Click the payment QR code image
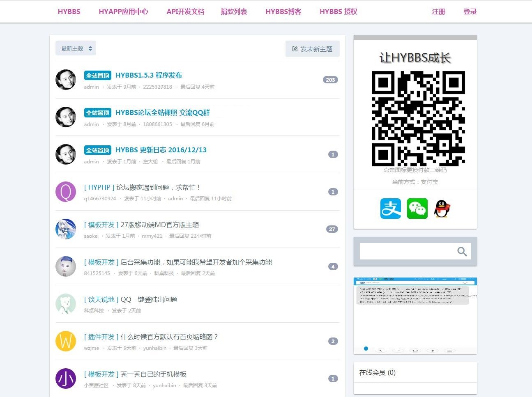 pos(418,118)
